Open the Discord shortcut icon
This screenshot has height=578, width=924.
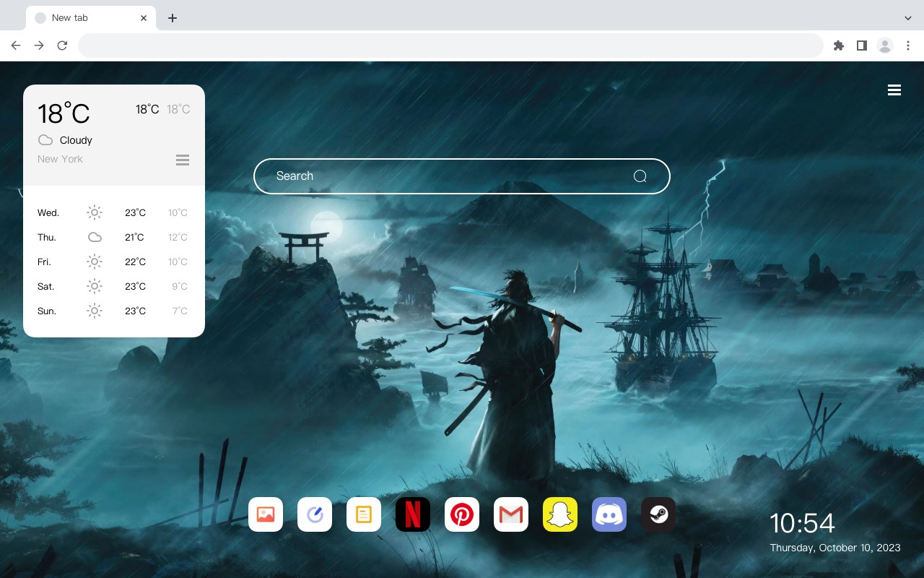tap(609, 514)
